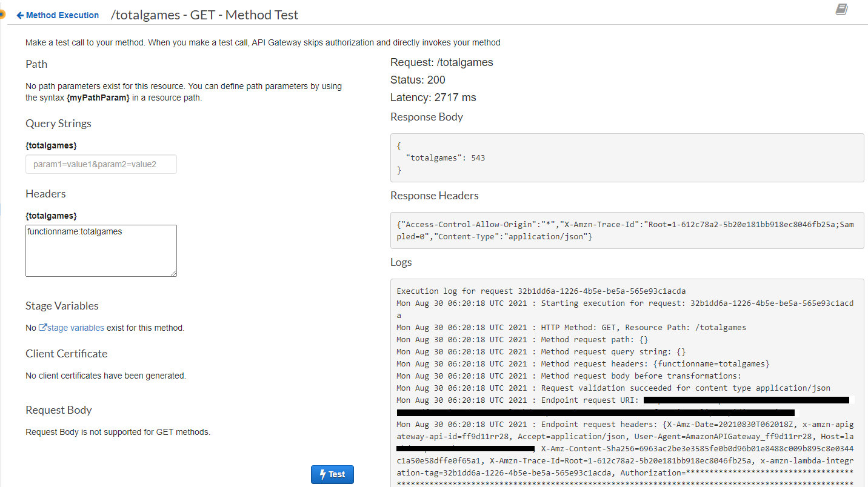
Task: Click the 'Response Body' heading
Action: 427,117
